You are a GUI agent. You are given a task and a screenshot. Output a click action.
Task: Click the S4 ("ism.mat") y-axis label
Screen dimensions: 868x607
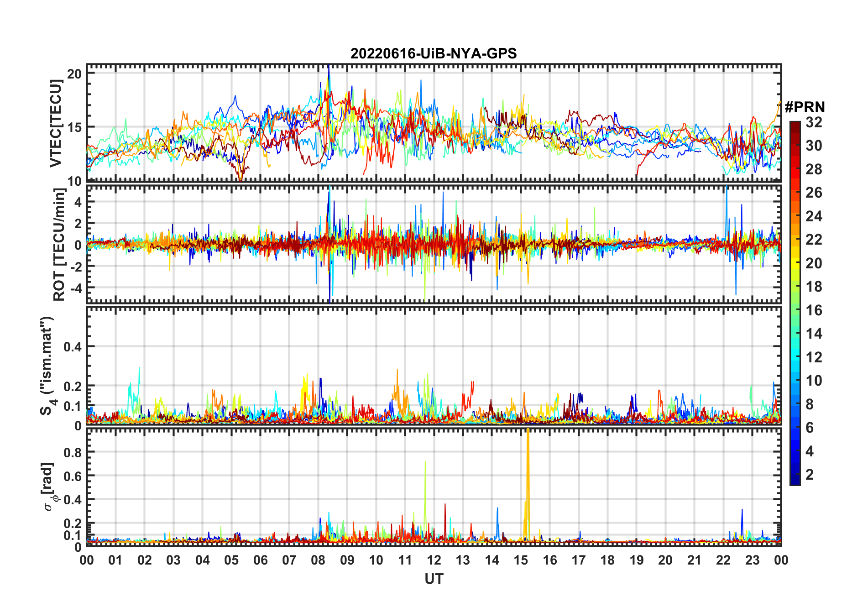click(47, 366)
